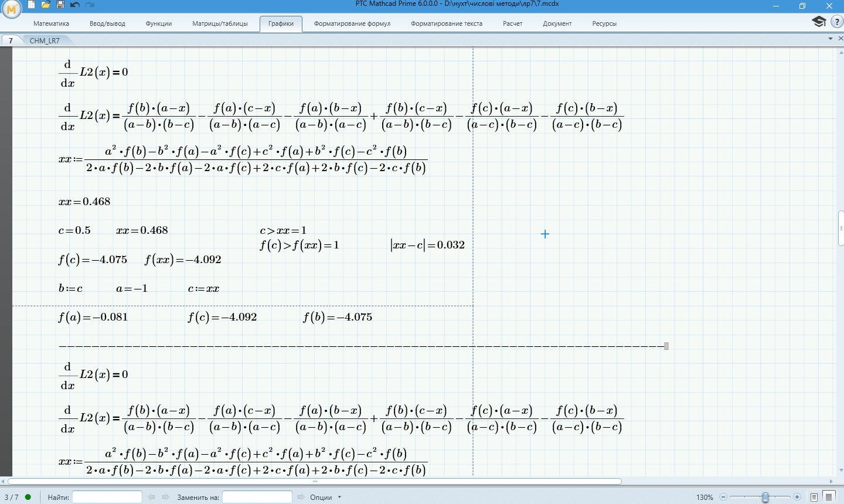844x504 pixels.
Task: Adjust the zoom slider handle
Action: click(x=765, y=497)
